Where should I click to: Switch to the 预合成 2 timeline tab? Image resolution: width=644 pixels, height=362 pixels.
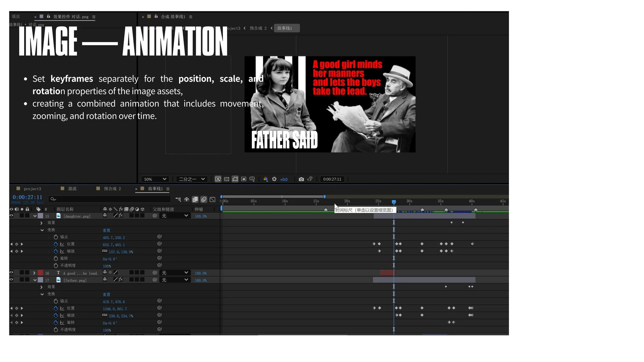[x=112, y=189]
